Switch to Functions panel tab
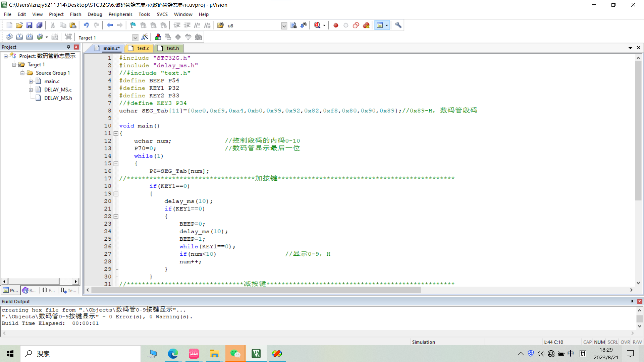The width and height of the screenshot is (644, 362). pos(49,290)
